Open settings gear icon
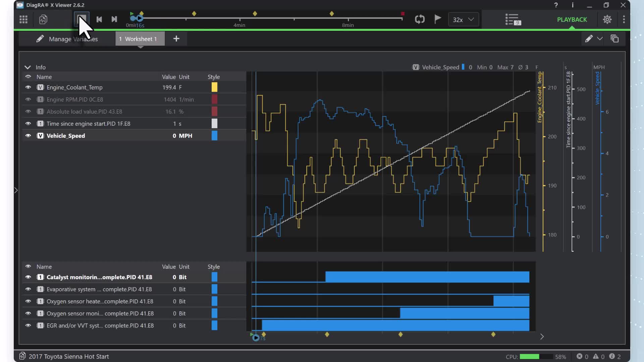The height and width of the screenshot is (362, 644). [x=607, y=19]
